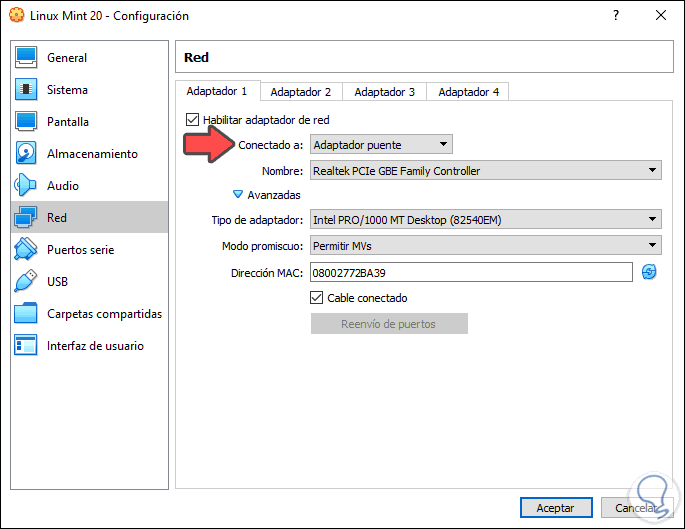685x529 pixels.
Task: Open the Modo promiscuo dropdown
Action: (485, 245)
